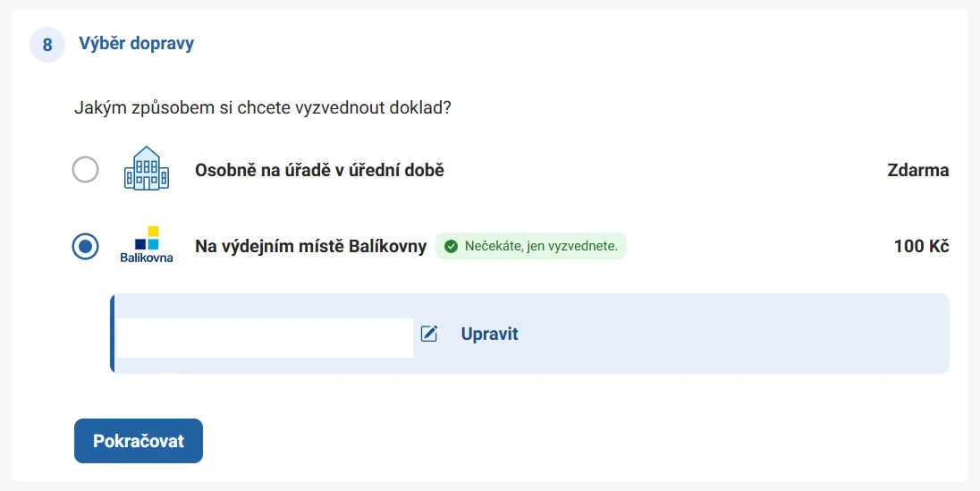Screen dimensions: 980x491
Task: Click the 'Balíkovna' text under the logo
Action: point(147,258)
